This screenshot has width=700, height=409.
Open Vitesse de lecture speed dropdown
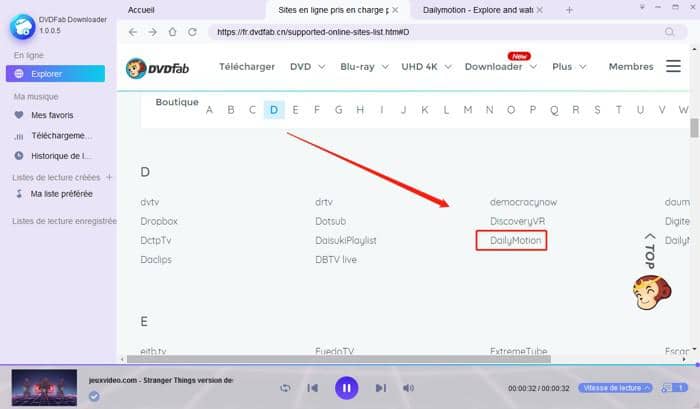click(615, 388)
